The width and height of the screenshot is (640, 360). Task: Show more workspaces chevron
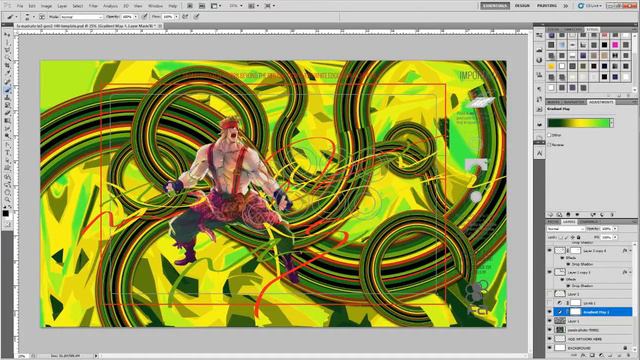click(x=566, y=6)
